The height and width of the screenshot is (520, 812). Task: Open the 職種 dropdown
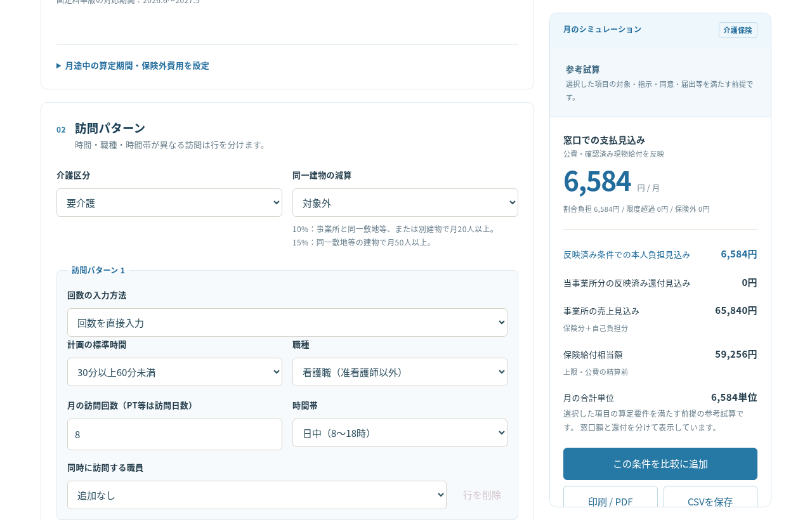[400, 372]
